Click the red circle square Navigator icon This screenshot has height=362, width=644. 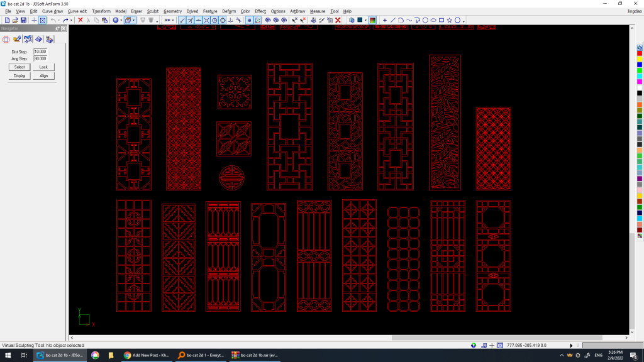click(x=6, y=39)
